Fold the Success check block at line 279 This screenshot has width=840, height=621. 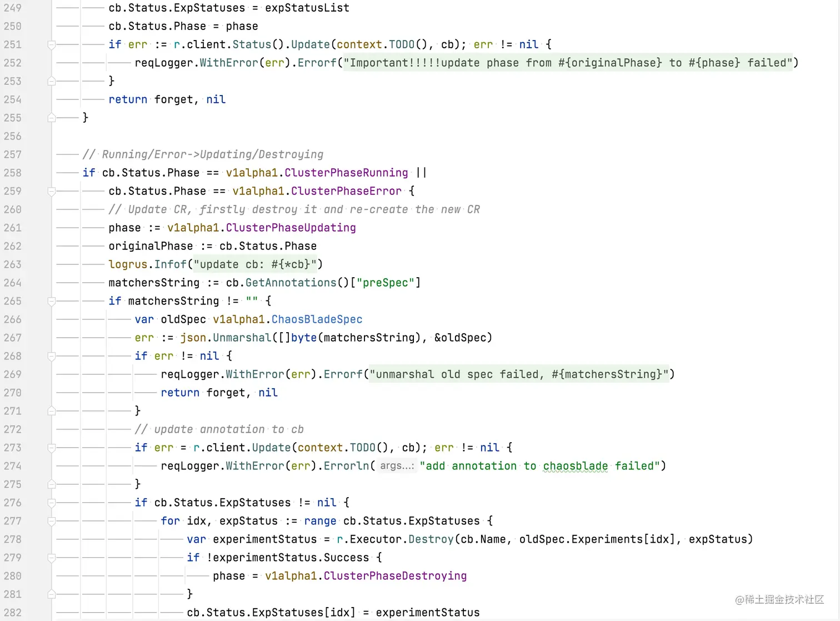[x=51, y=558]
